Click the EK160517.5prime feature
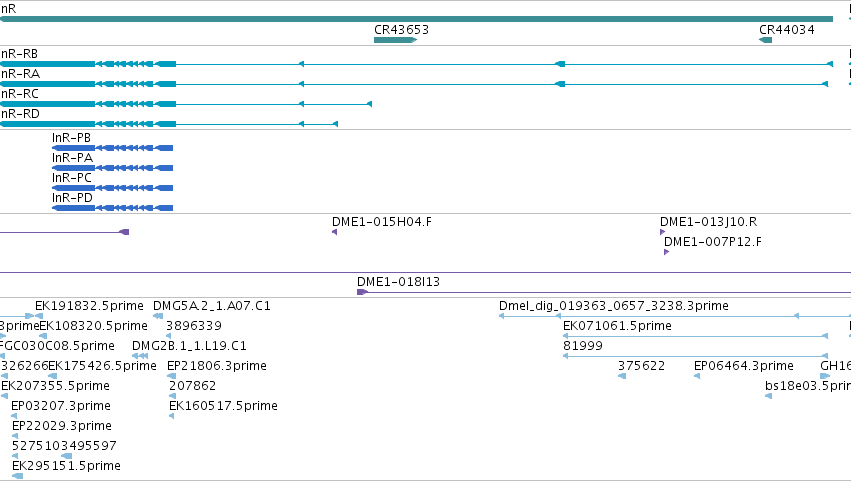 coord(172,416)
